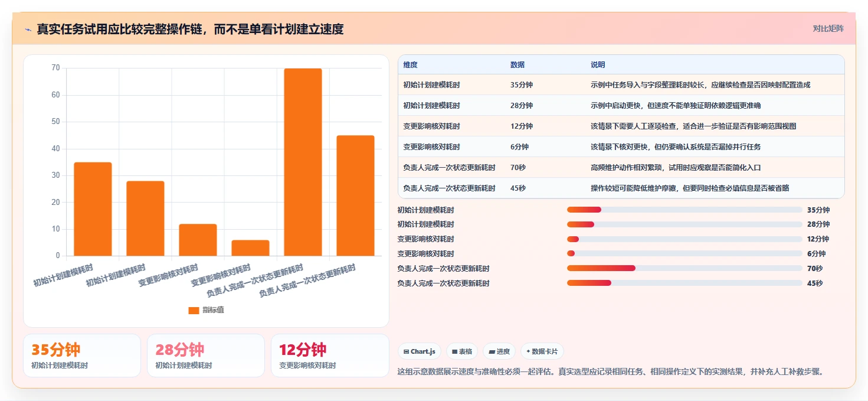Select the 数据卡片 chip
The image size is (868, 401).
click(541, 351)
